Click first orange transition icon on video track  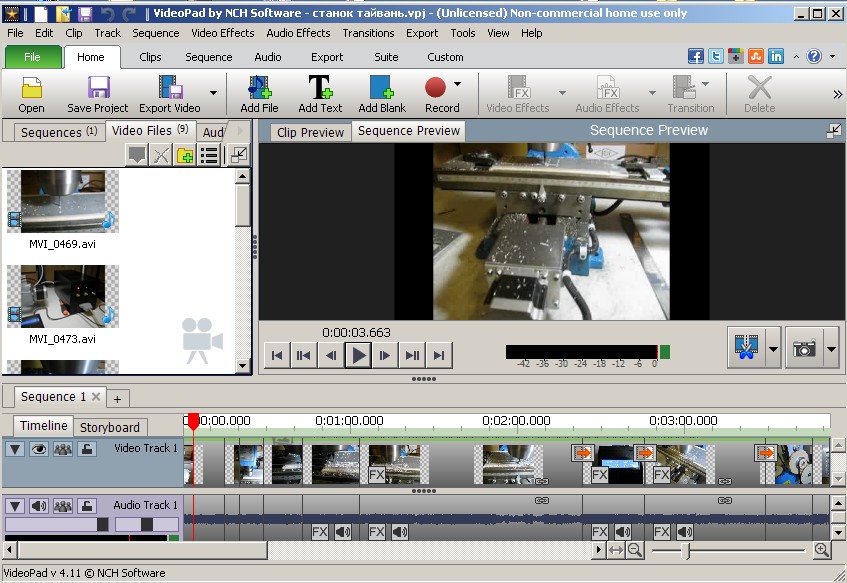point(583,453)
